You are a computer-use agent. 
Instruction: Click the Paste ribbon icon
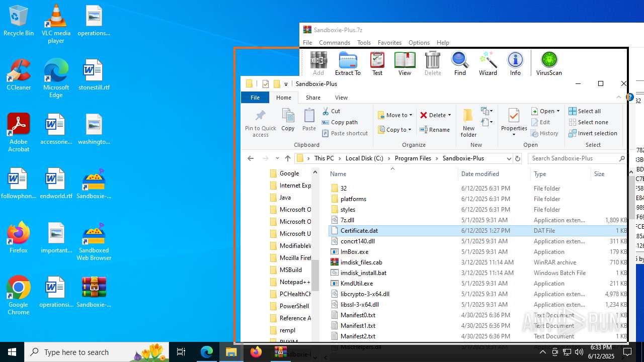pos(309,120)
